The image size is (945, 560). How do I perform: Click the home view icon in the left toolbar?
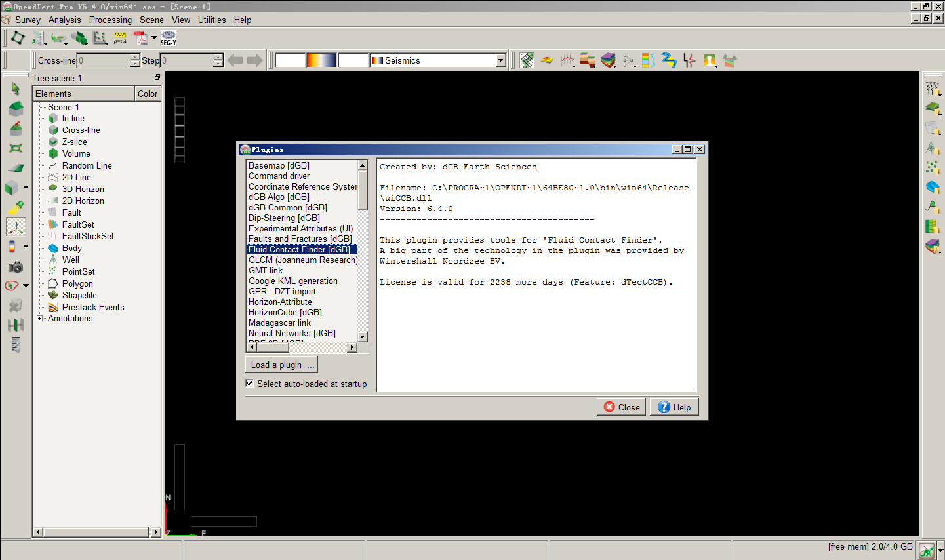15,108
